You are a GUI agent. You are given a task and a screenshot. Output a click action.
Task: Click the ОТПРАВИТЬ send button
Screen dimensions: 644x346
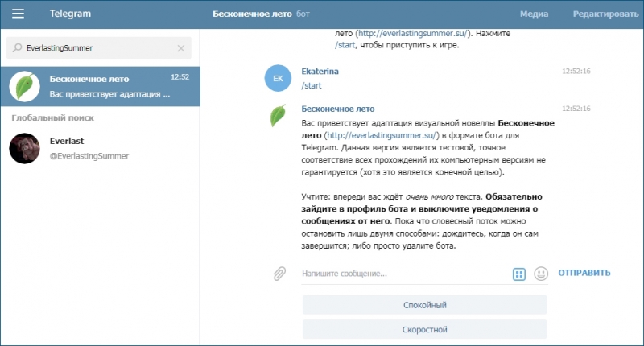[x=584, y=273]
